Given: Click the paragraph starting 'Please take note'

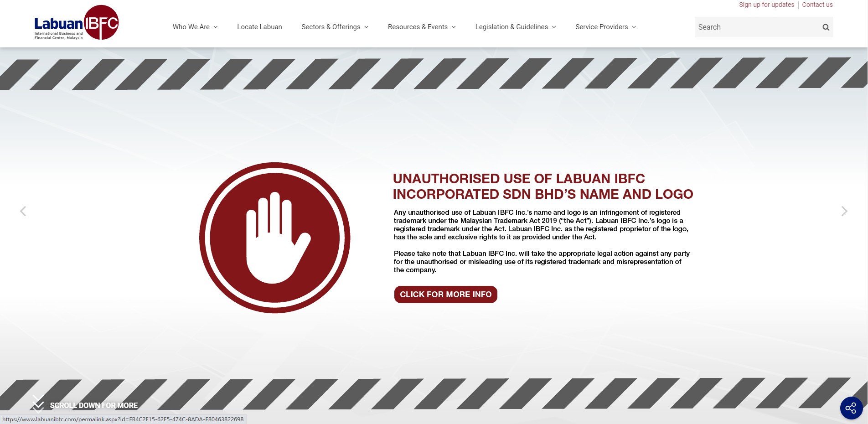Looking at the screenshot, I should coord(542,262).
